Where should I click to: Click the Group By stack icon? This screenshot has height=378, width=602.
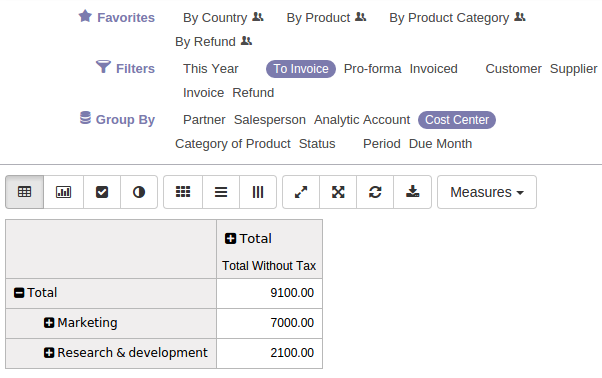click(85, 117)
